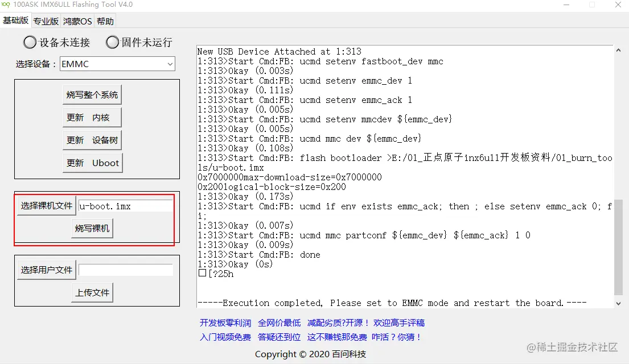Close the Flashing Tool window
Screen dimensions: 629x364
[618, 5]
